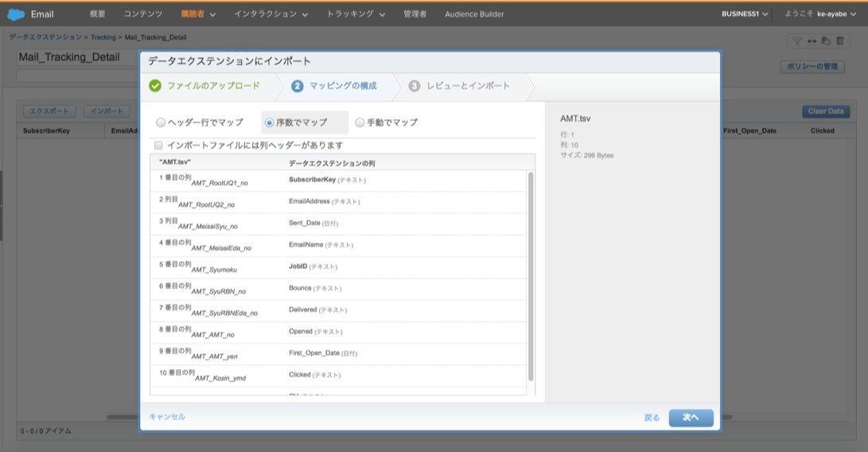Screen dimensions: 868x452
Task: Click AMT_MeisaiSyu_no column entry
Action: pos(208,226)
